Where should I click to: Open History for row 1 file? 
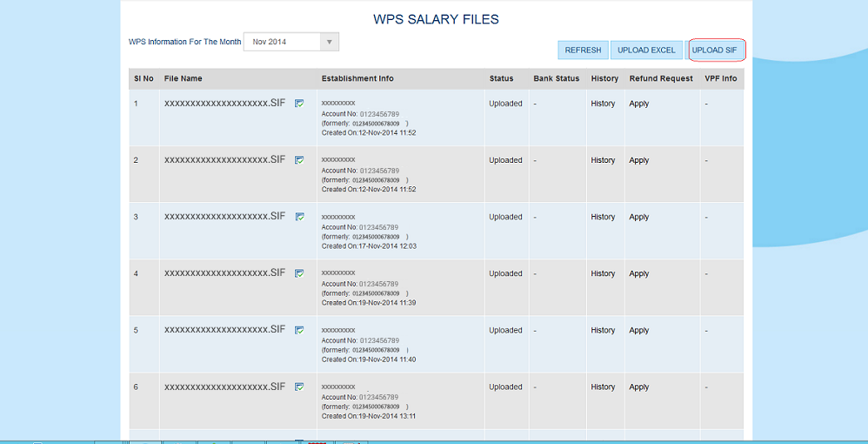click(x=603, y=104)
